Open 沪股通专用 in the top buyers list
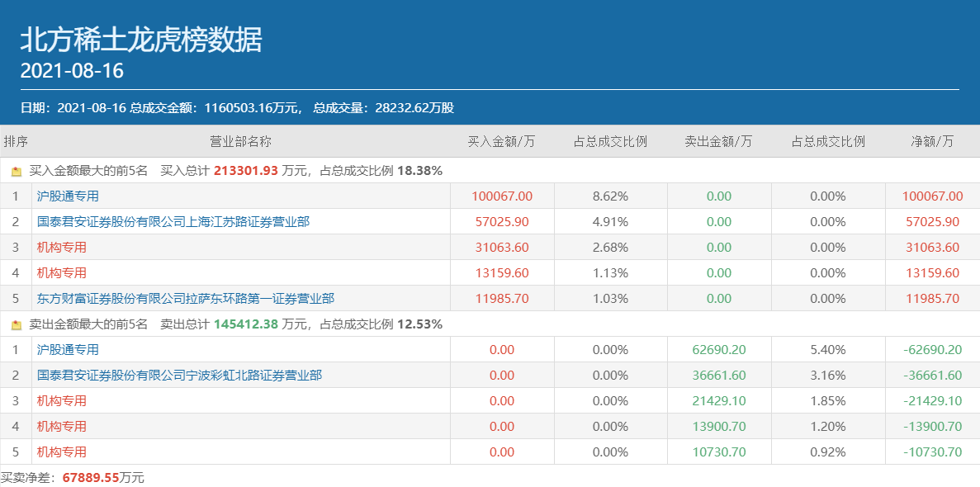This screenshot has height=487, width=980. click(68, 196)
